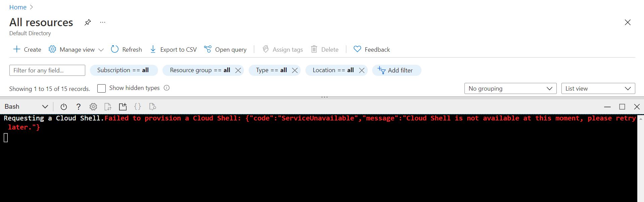Screen dimensions: 644x202
Task: Restart Cloud Shell with power icon
Action: (63, 107)
